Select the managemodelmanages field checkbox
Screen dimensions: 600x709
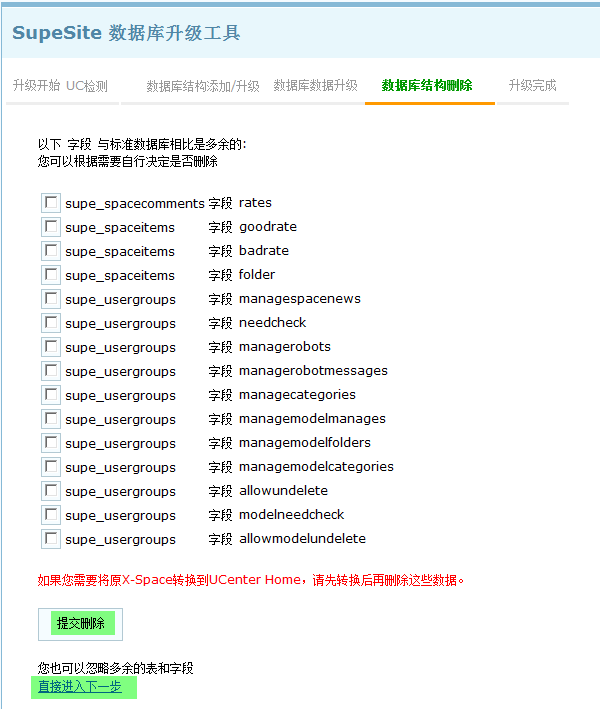tap(51, 419)
